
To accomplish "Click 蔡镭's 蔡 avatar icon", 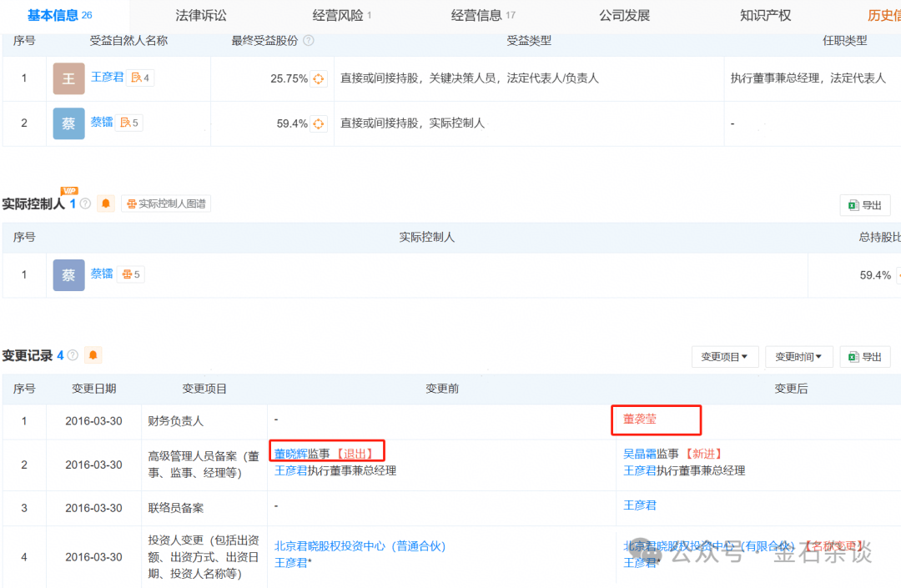I will tap(68, 123).
